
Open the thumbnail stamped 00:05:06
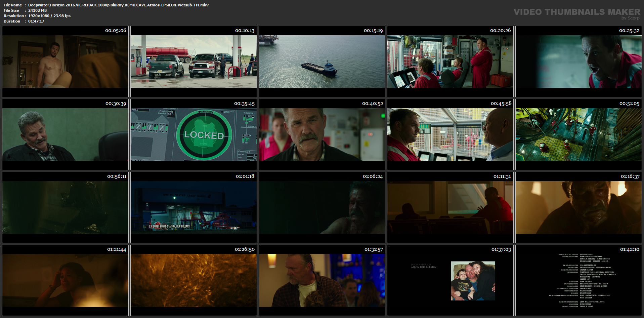click(x=65, y=62)
